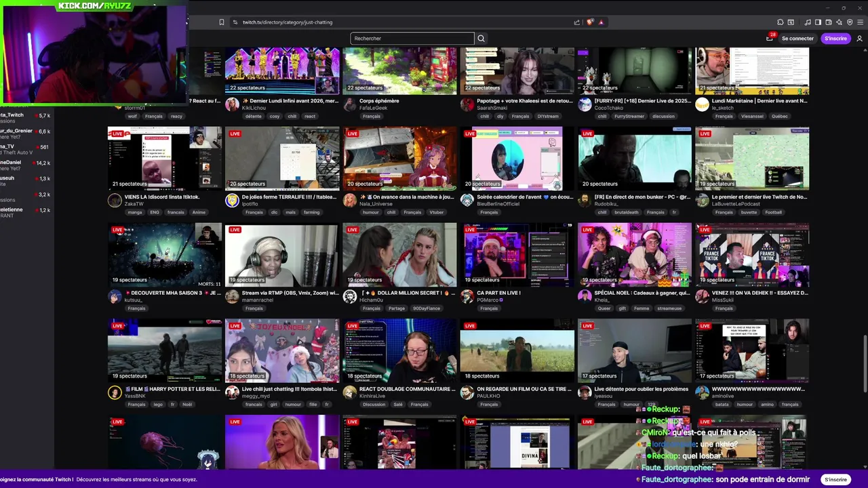868x488 pixels.
Task: Select the 'streameuse' tag under Khela_
Action: click(x=669, y=308)
